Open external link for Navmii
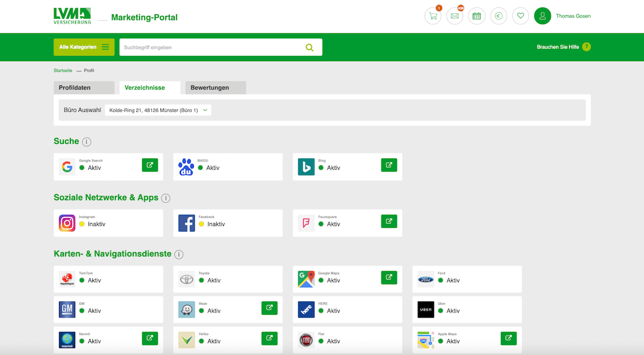Image resolution: width=644 pixels, height=355 pixels. [x=150, y=338]
